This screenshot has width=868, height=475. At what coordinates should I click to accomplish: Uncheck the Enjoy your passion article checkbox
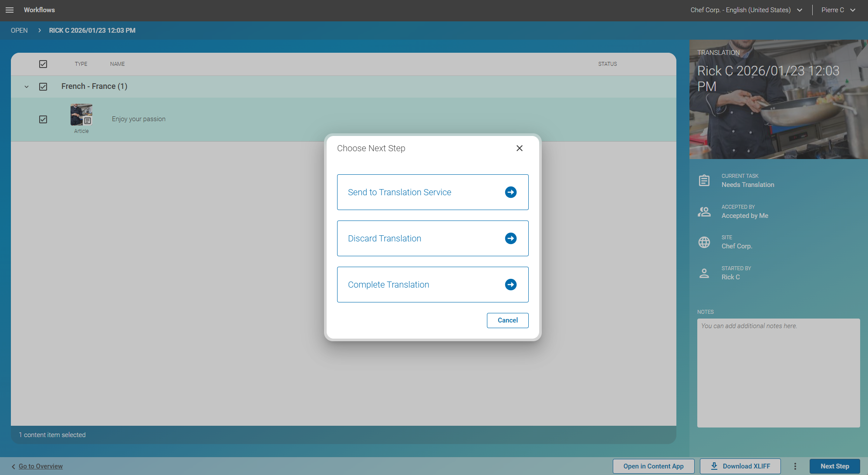(x=43, y=119)
